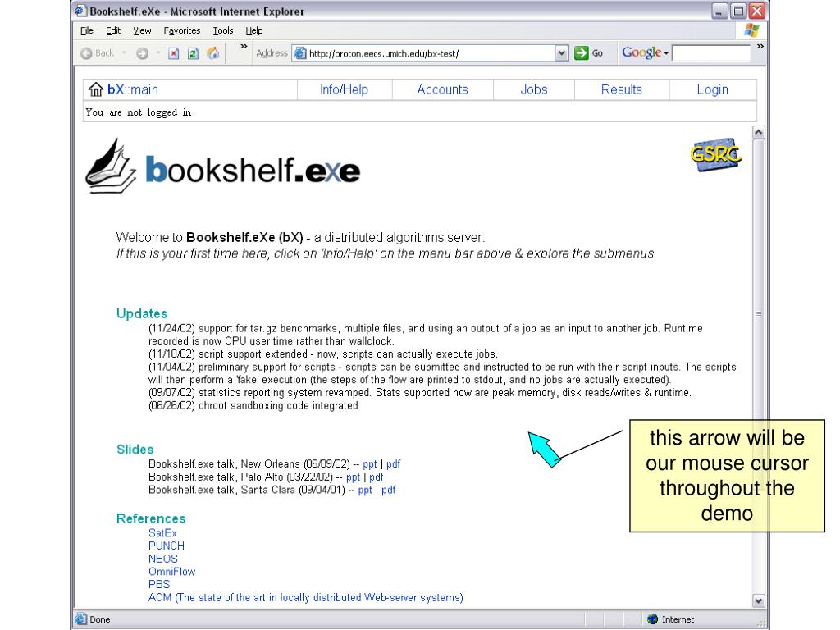Viewport: 840px width, 630px height.
Task: Expand hidden toolbar buttons chevron next to Home
Action: [x=244, y=47]
